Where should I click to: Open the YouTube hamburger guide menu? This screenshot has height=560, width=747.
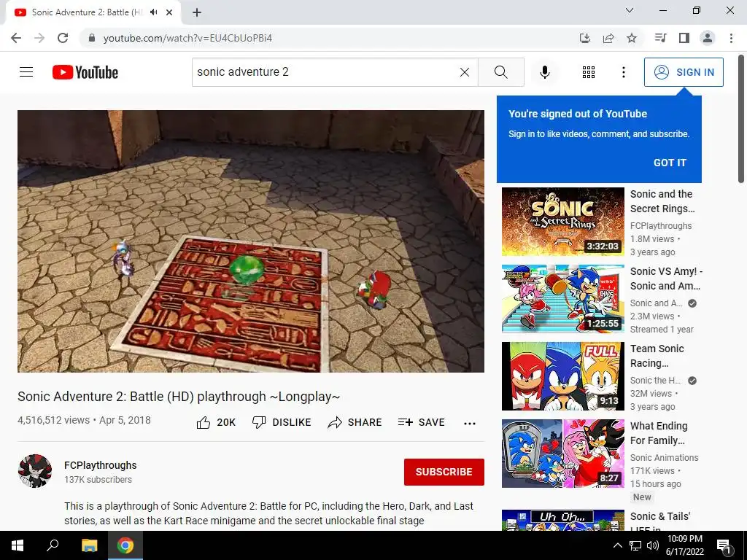26,72
